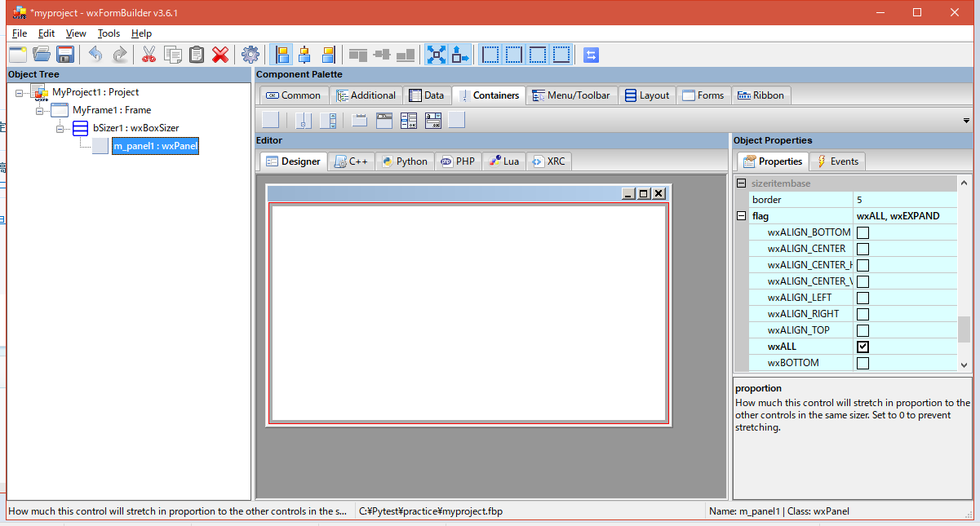Toggle the Bottom Border toolbar icon
Screen dimensions: 980x526
click(561, 55)
